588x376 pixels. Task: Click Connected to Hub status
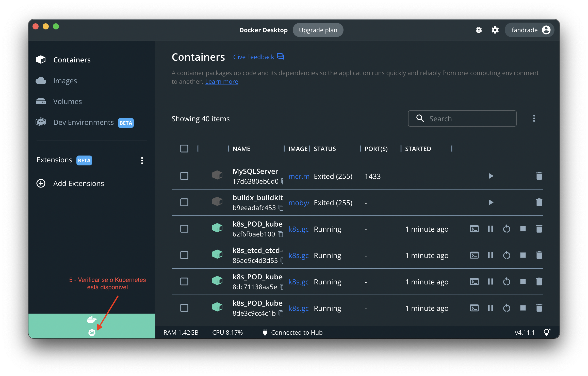292,332
